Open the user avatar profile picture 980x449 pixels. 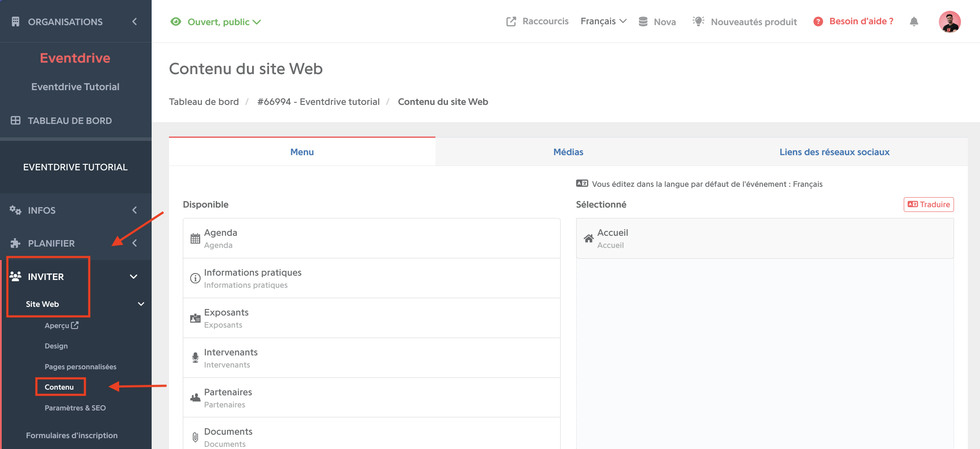950,22
